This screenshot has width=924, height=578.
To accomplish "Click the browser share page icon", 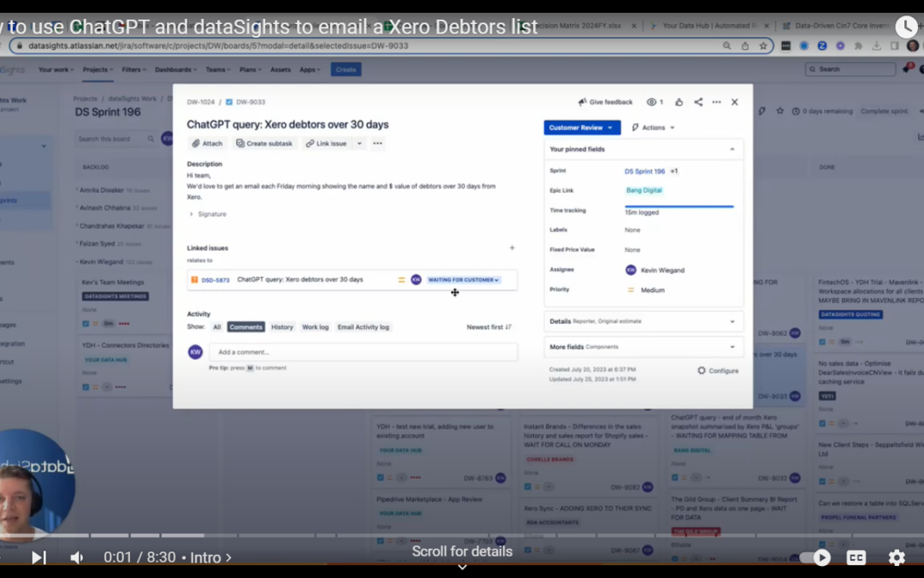I will (x=745, y=45).
